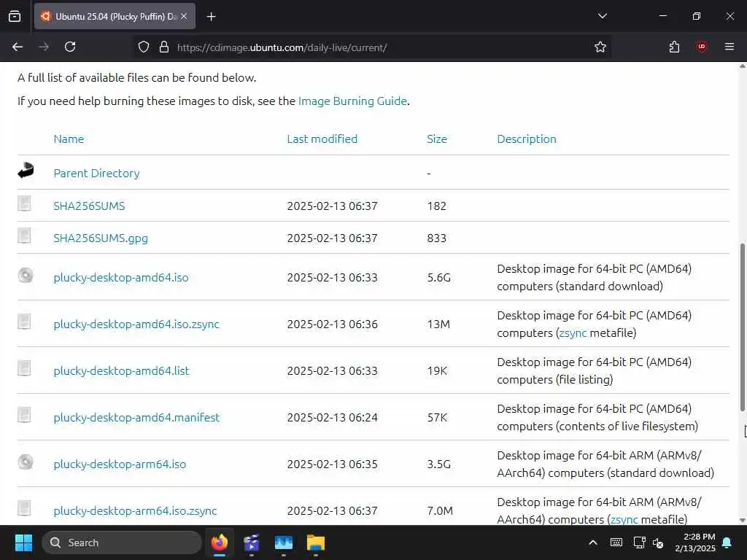Click the 3.5G size cell
This screenshot has height=560, width=747.
coord(438,464)
